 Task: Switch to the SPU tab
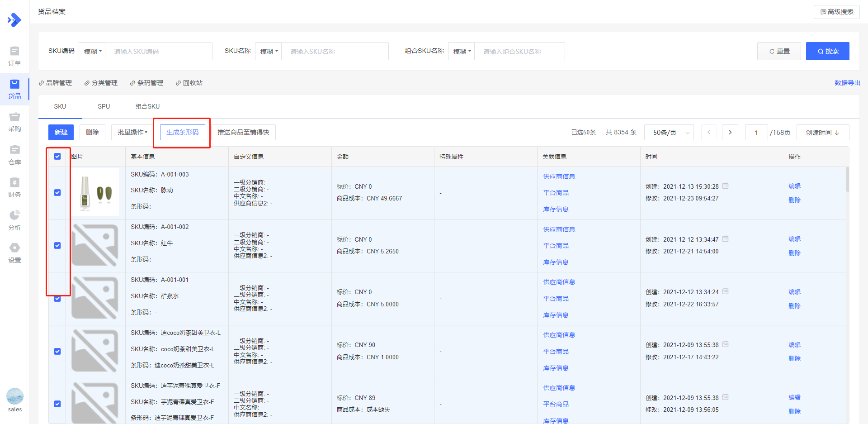tap(104, 106)
